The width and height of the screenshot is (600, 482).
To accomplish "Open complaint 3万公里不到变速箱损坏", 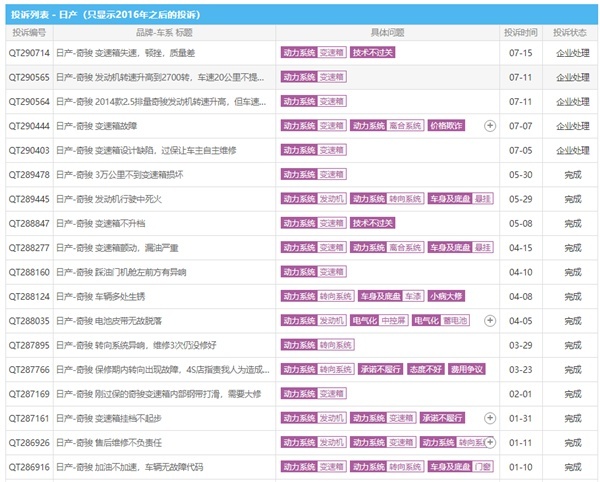I will pos(120,175).
